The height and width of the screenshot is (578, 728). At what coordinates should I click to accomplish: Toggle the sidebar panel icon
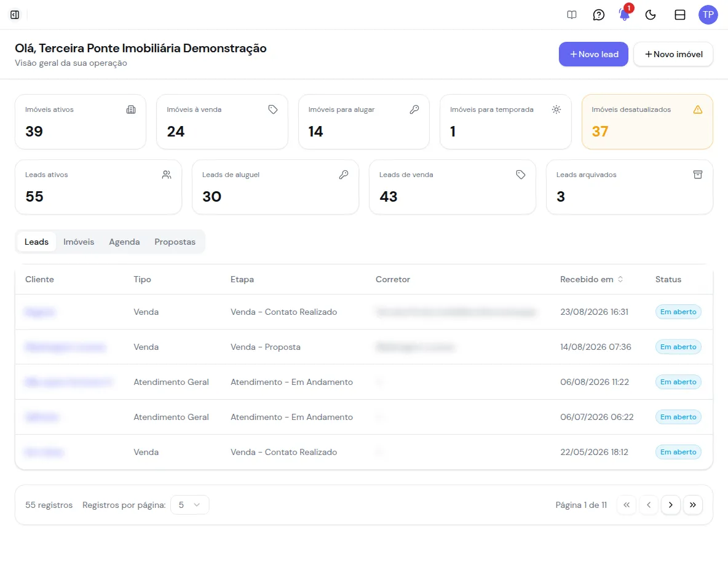[x=15, y=15]
